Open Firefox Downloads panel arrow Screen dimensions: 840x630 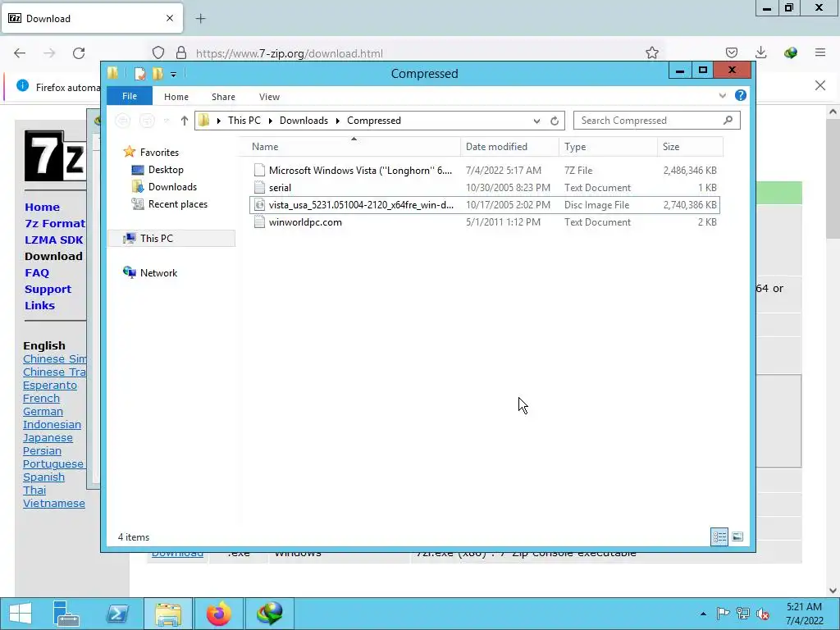[760, 52]
